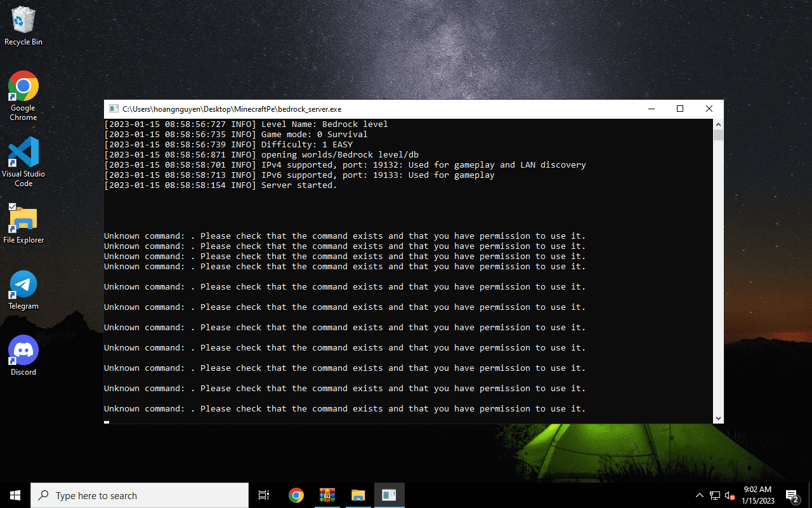Screen dimensions: 812x508
Task: Select the Google Chrome desktop shortcut
Action: pos(23,96)
